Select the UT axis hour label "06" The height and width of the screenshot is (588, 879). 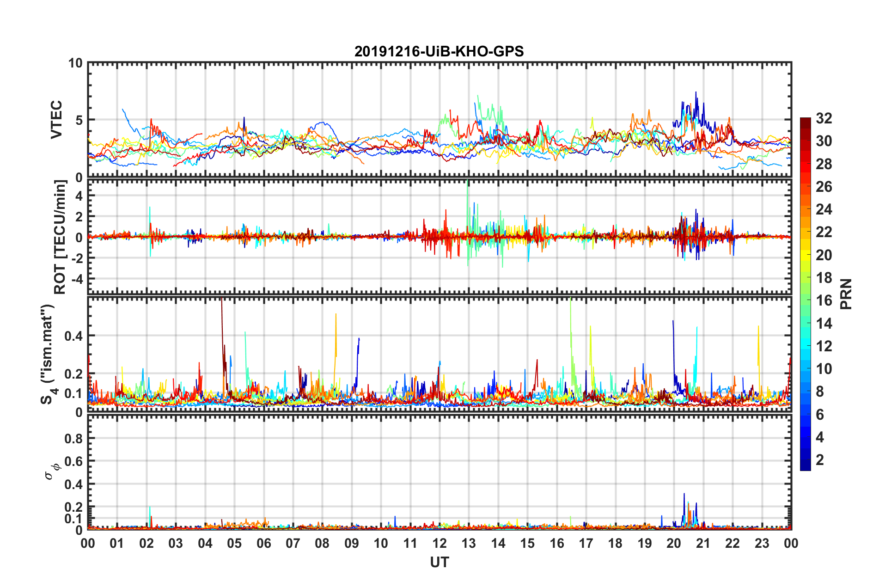pos(264,543)
